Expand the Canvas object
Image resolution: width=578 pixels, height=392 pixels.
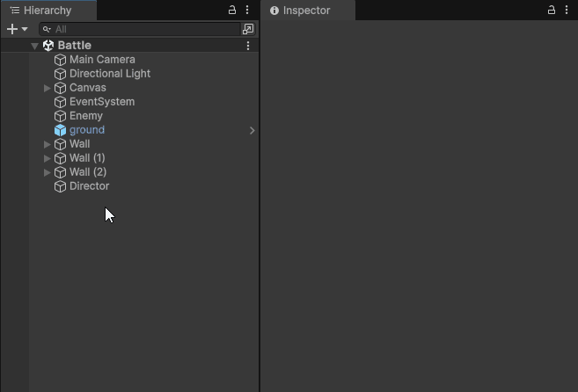48,88
